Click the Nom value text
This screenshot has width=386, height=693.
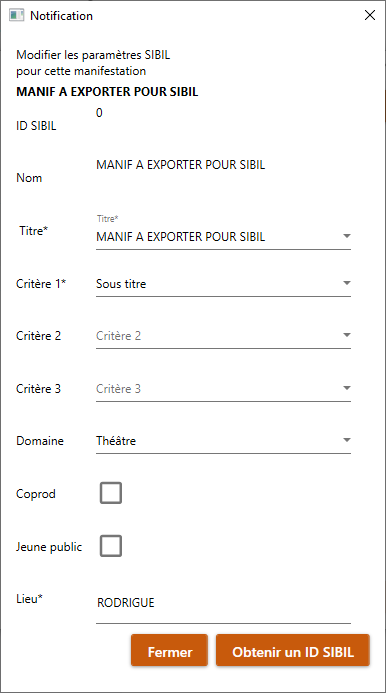180,165
